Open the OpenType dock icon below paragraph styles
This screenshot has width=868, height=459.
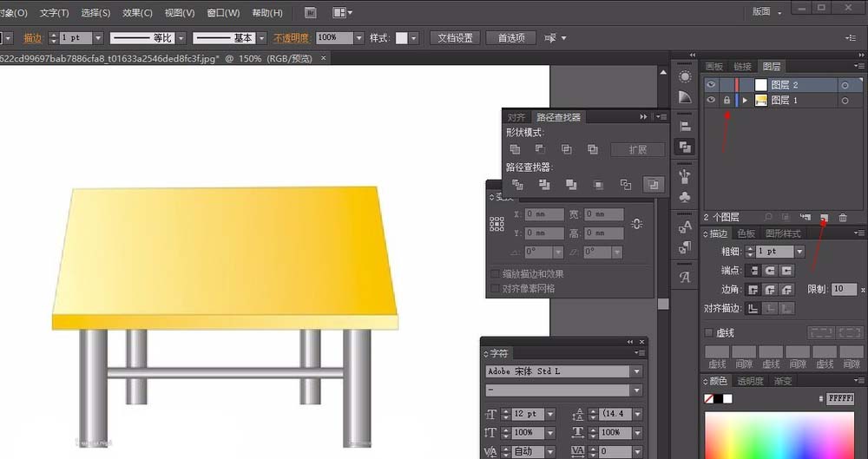686,276
